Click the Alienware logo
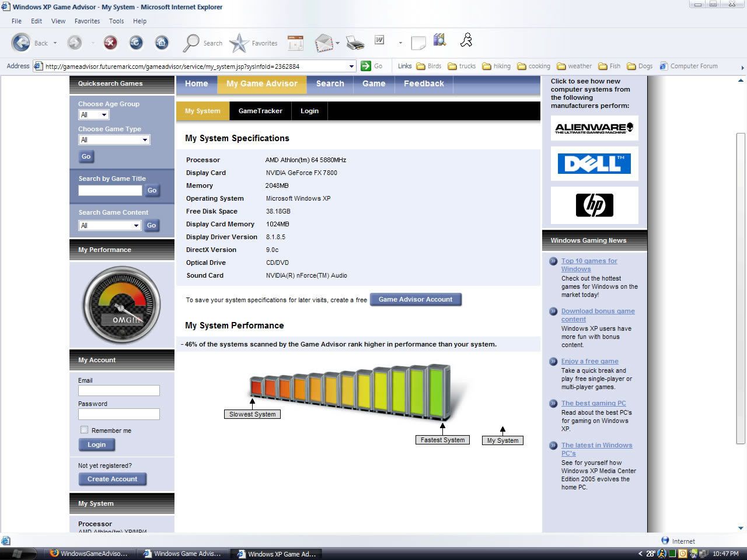 click(594, 128)
